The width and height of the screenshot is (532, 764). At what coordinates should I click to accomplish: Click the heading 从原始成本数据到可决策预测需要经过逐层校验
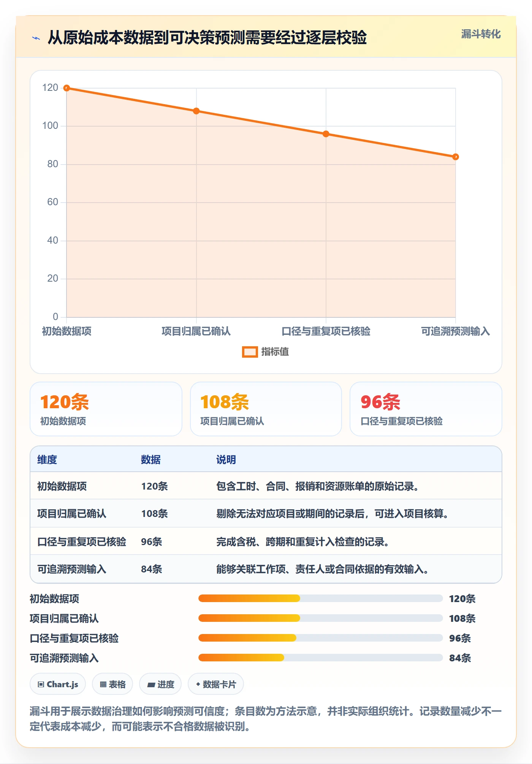(x=207, y=38)
